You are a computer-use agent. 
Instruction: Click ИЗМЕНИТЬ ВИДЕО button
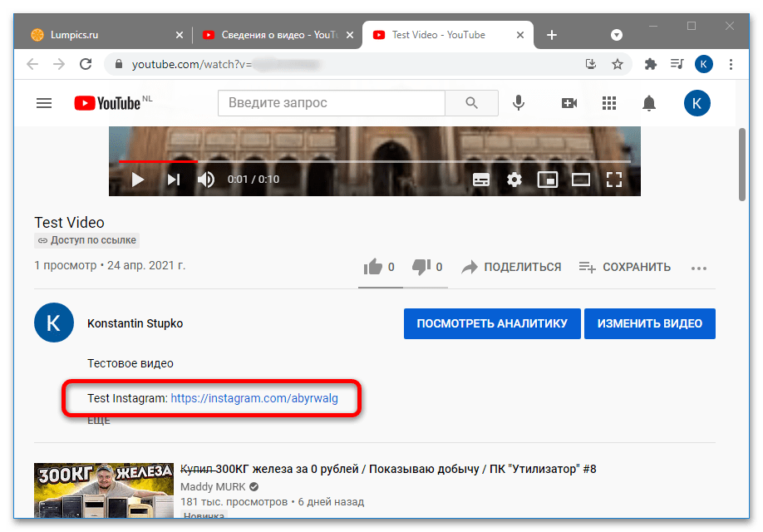[x=650, y=323]
